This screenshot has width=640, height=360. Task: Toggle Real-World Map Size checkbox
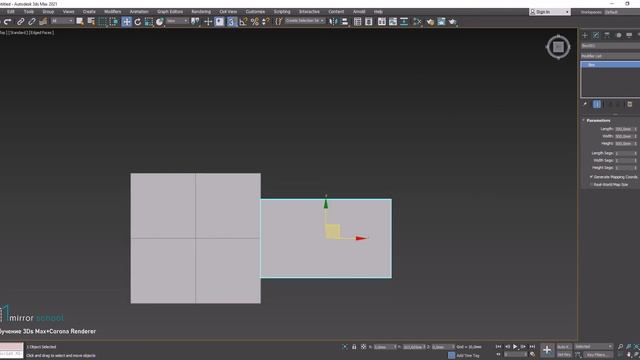pyautogui.click(x=591, y=184)
